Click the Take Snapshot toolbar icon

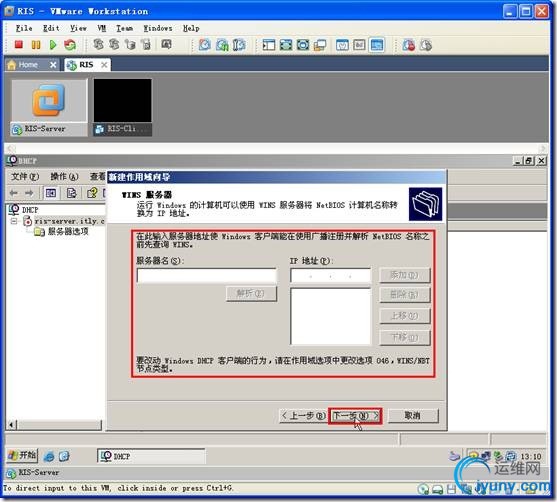205,45
